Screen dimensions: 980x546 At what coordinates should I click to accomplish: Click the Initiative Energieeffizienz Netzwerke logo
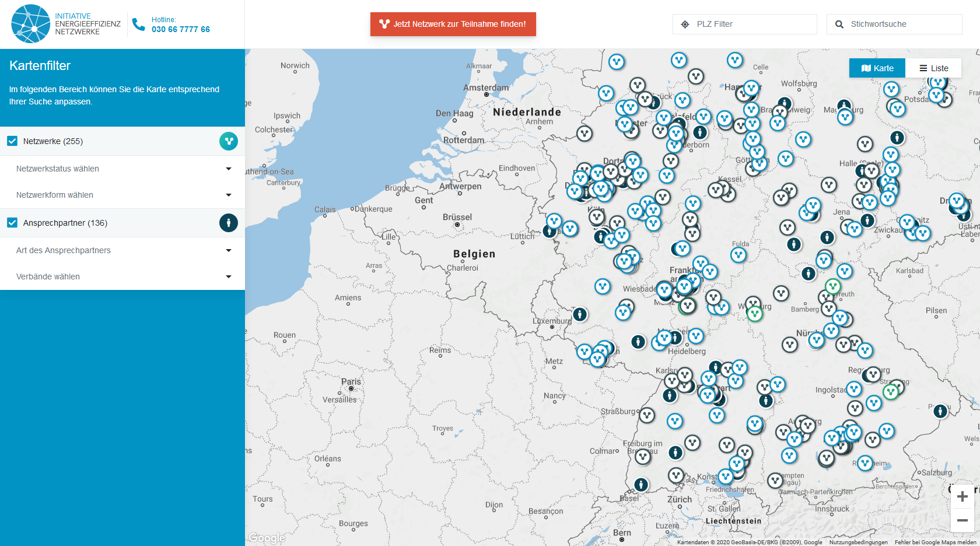[x=65, y=24]
